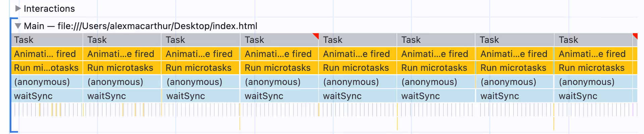Select 'Run mi…otasks' truncated first block

(x=47, y=68)
